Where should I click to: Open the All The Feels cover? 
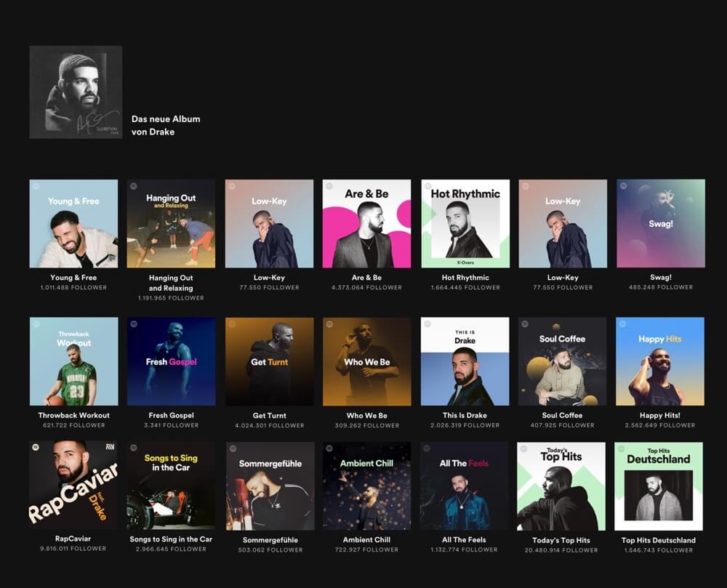coord(464,486)
